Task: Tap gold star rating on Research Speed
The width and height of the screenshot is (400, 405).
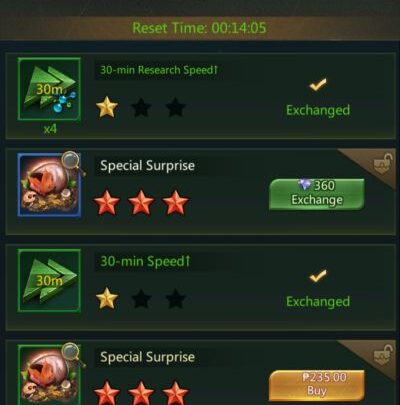Action: click(107, 107)
